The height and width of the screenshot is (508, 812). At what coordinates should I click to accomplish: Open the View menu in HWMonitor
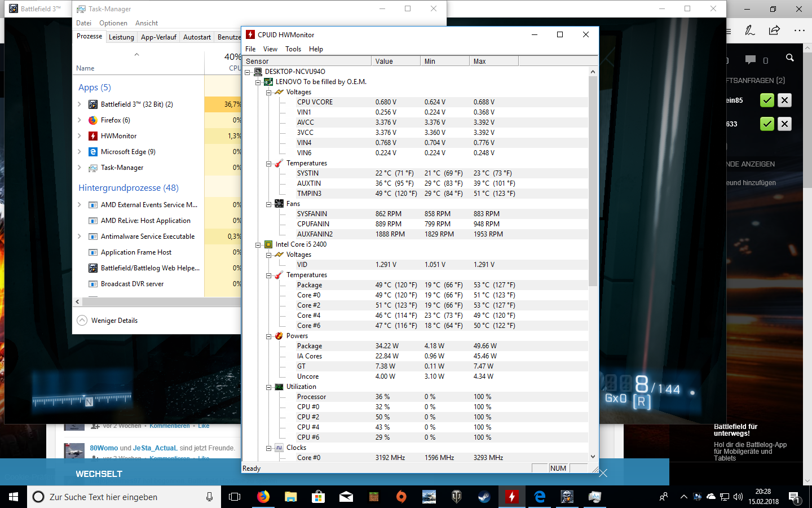point(270,49)
